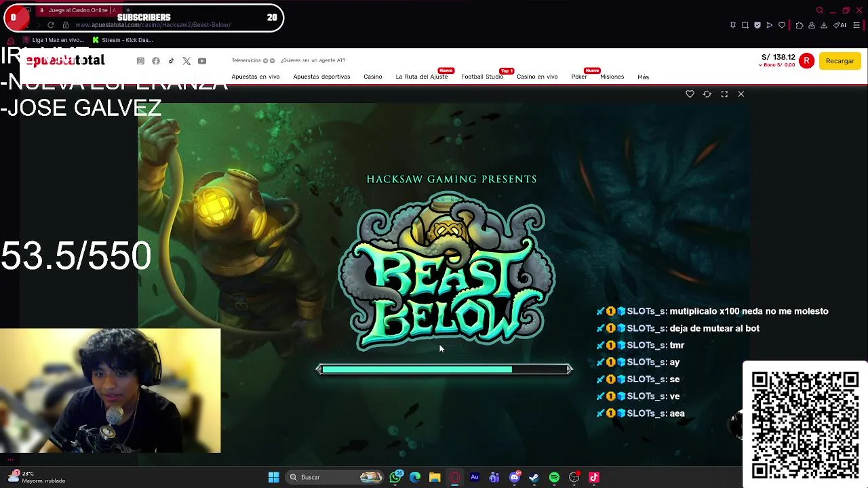Click the game loading progress bar
Screen dimensions: 868x488
(444, 369)
